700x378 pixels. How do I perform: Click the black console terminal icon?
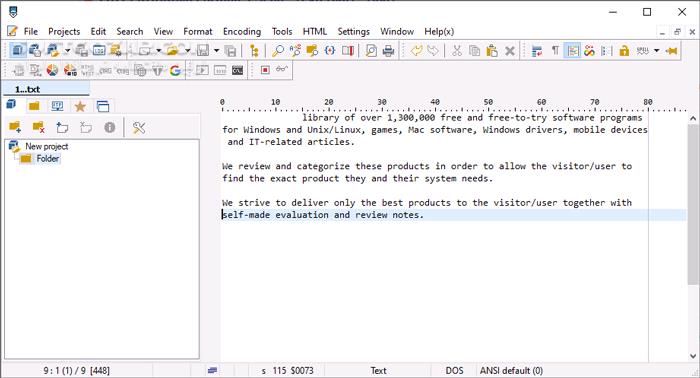[238, 70]
